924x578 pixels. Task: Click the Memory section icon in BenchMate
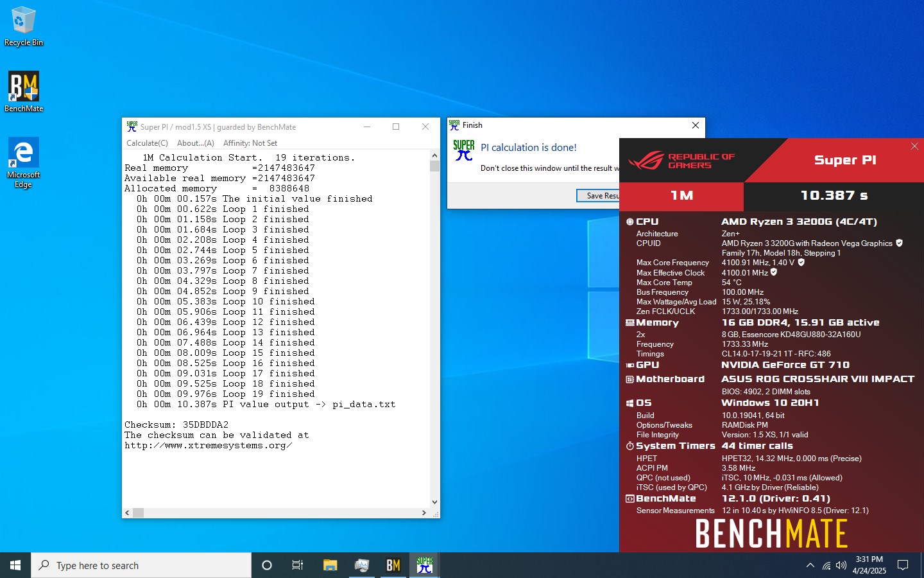click(629, 322)
